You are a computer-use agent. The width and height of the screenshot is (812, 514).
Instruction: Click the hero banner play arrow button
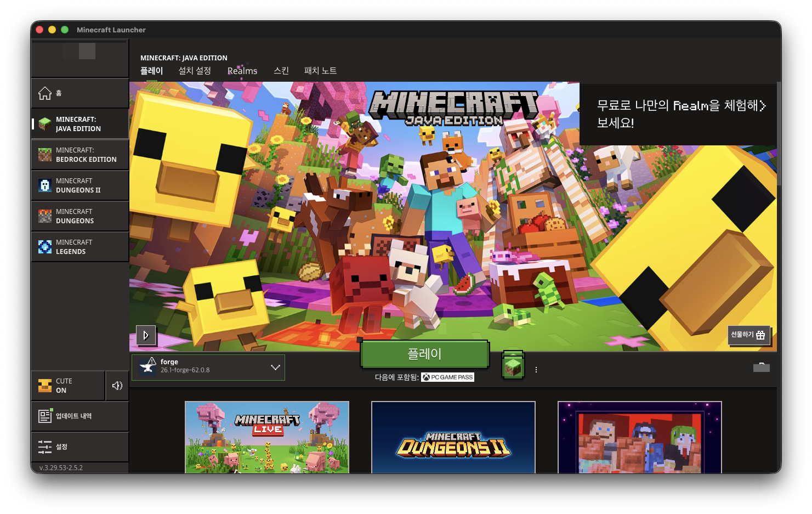[x=146, y=335]
